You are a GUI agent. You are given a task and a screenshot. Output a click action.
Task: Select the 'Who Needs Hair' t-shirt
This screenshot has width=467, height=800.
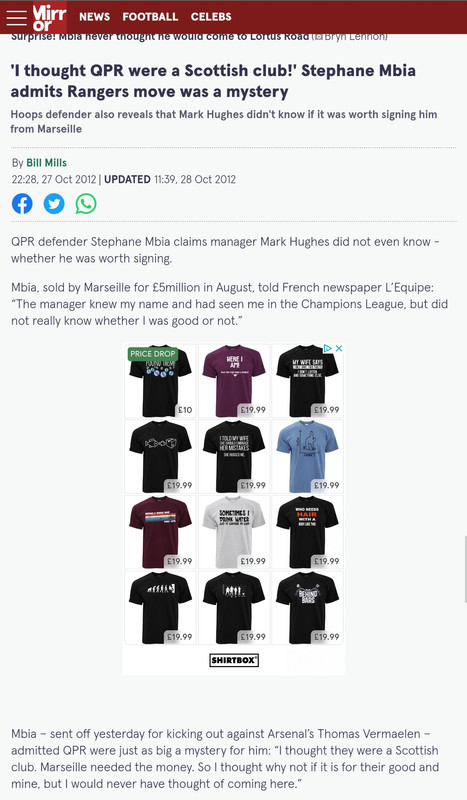point(307,532)
